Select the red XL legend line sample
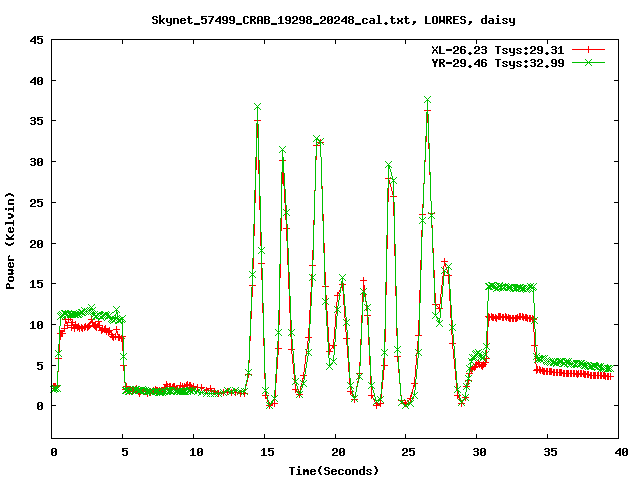Image resolution: width=640 pixels, height=480 pixels. pyautogui.click(x=588, y=50)
